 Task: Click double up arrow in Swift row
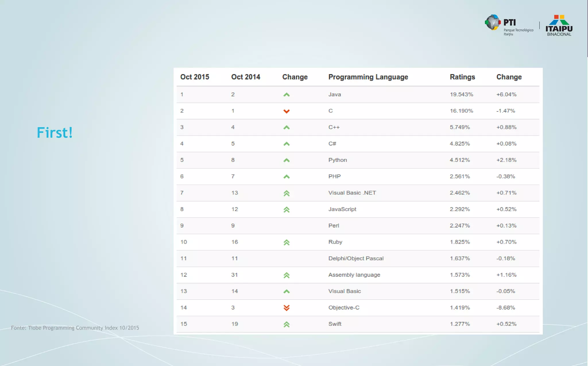pos(286,324)
